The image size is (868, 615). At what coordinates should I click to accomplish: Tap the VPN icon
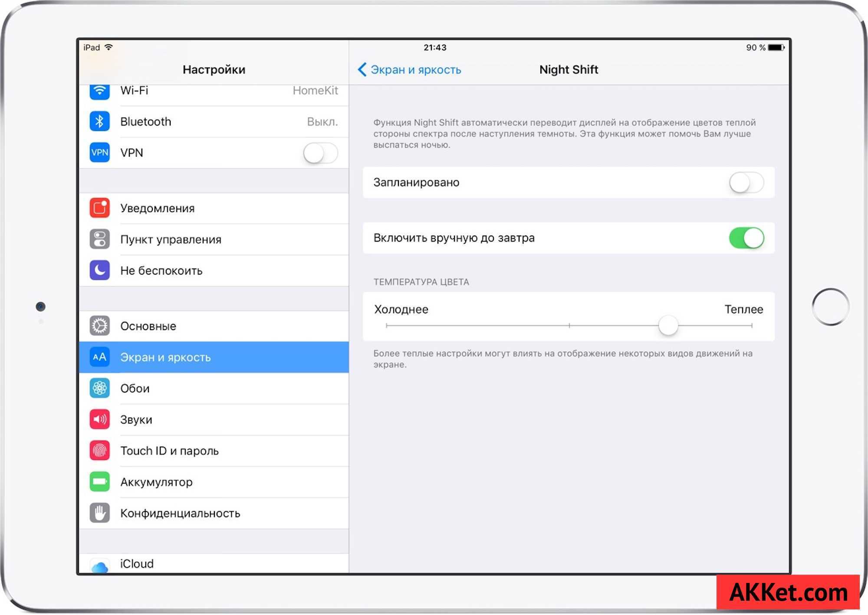point(99,153)
